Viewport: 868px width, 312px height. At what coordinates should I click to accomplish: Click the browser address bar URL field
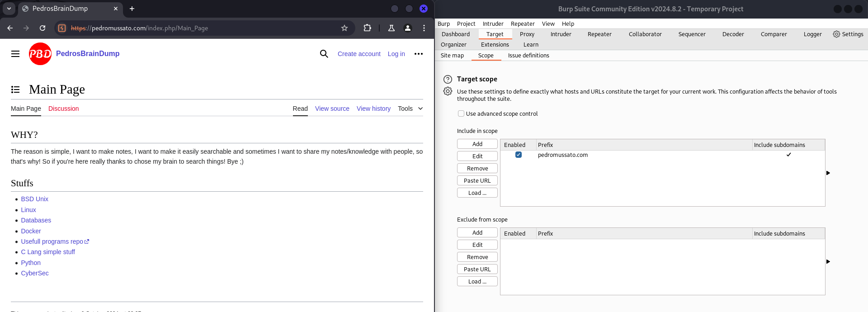pyautogui.click(x=203, y=28)
